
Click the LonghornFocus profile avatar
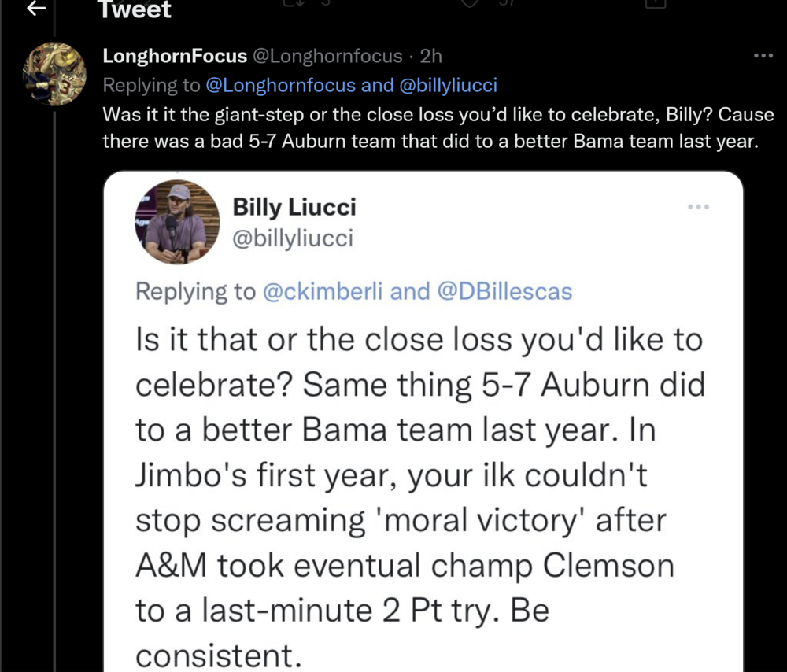tap(54, 74)
